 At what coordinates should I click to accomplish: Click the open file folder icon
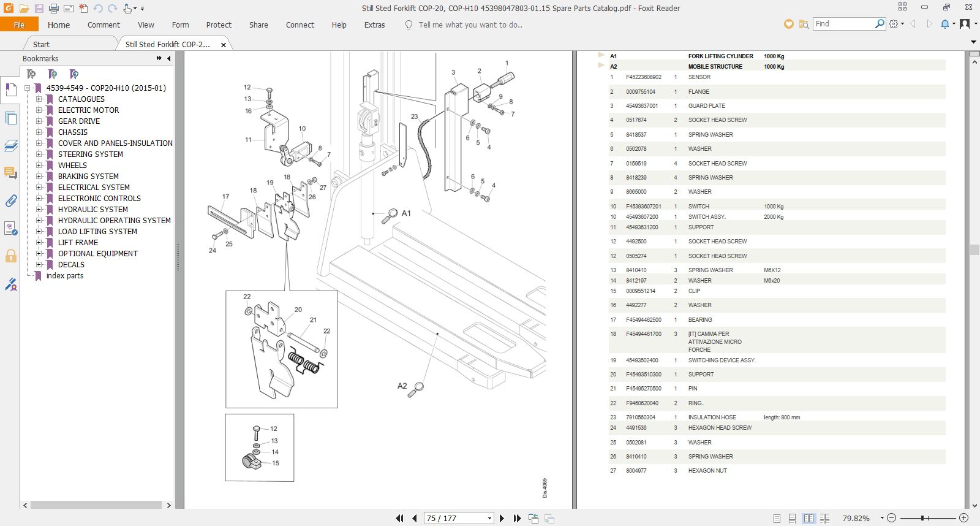point(24,9)
